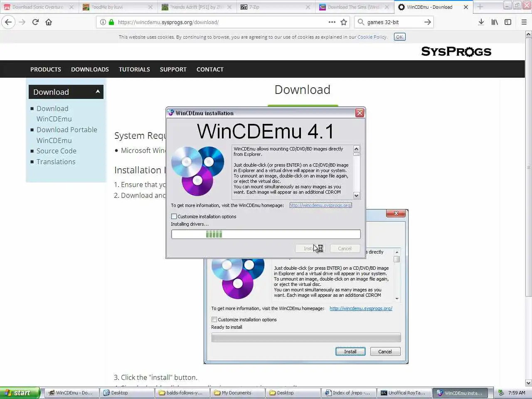Open Download Portable WinCDEmu sidebar link

pos(66,135)
